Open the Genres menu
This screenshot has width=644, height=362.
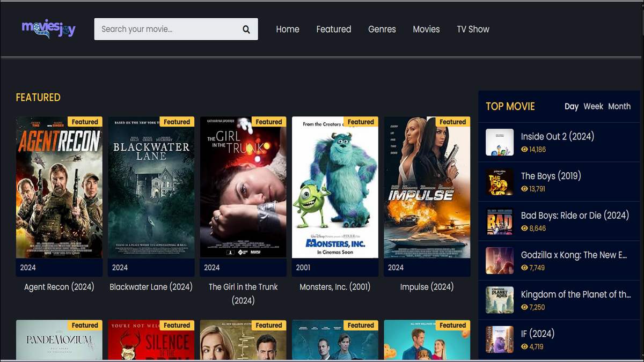pyautogui.click(x=382, y=29)
